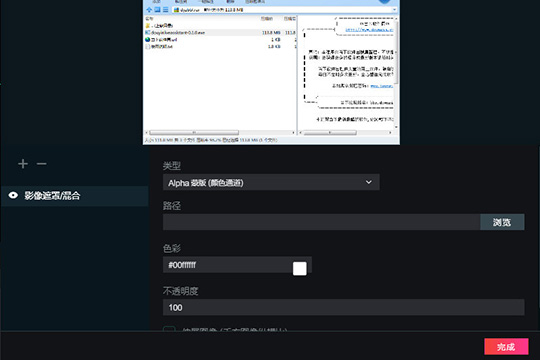Click the blue view-mode icon beside the up arrow
540x360 pixels.
[157, 10]
